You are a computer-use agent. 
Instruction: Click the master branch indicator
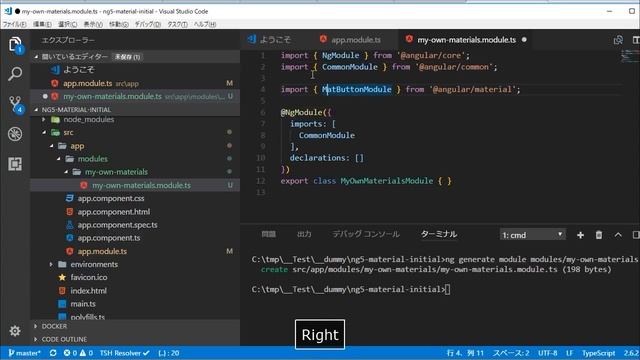(24, 353)
